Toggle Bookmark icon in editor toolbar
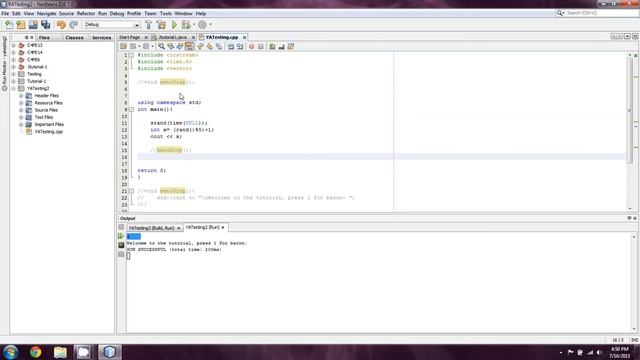This screenshot has width=640, height=360. (219, 47)
